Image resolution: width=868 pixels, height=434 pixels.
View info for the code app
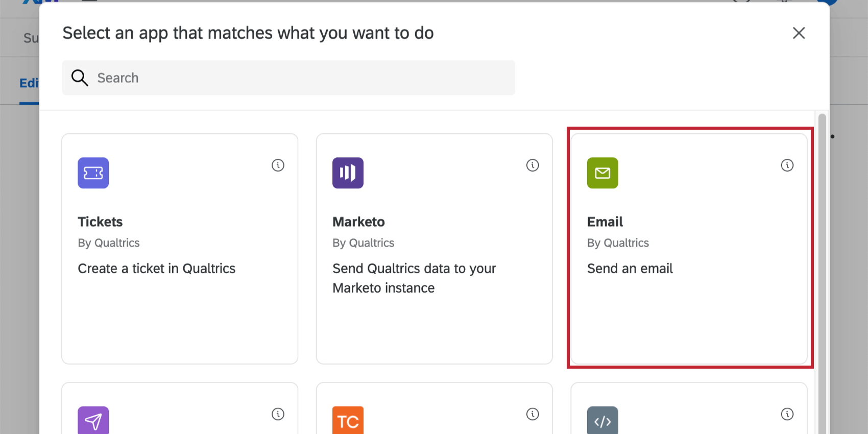pos(787,414)
